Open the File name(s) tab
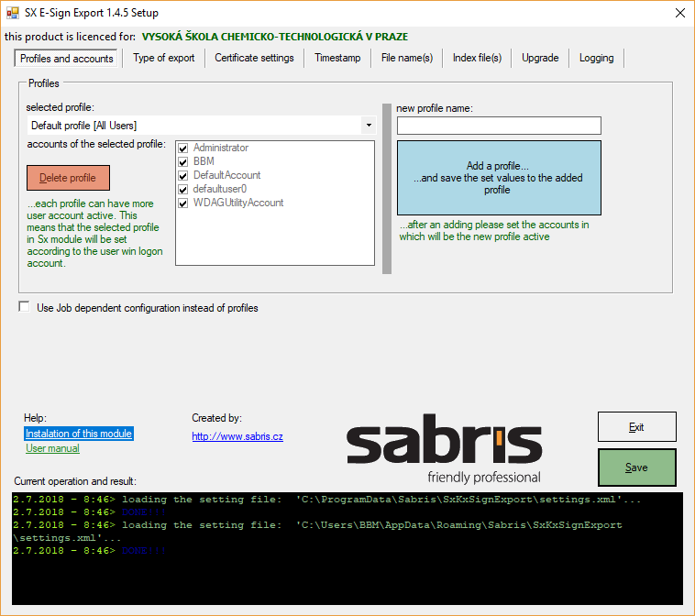This screenshot has width=695, height=616. point(406,58)
